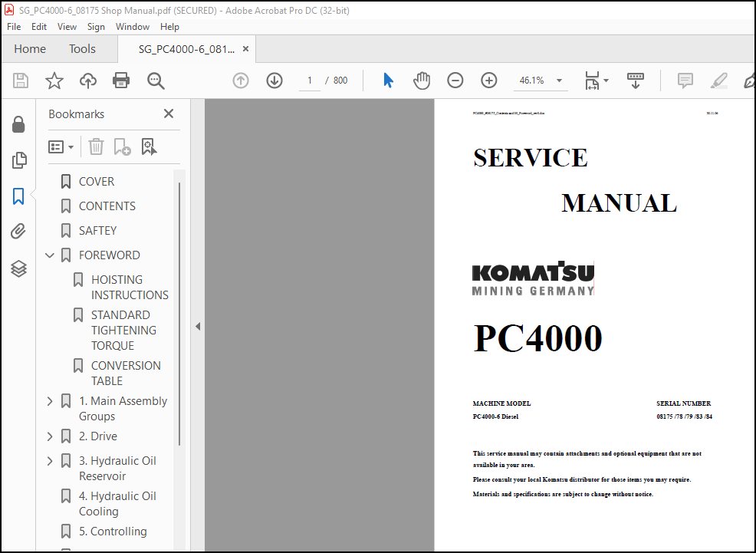Open the Find text search icon

(x=156, y=81)
